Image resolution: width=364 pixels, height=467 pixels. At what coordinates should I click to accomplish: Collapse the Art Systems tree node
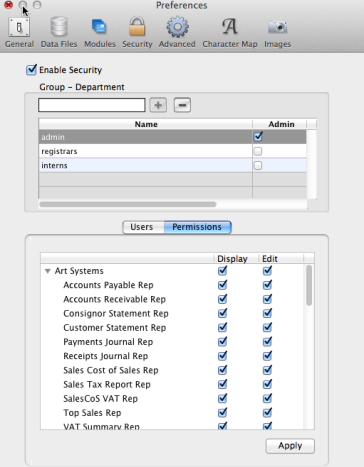[48, 271]
